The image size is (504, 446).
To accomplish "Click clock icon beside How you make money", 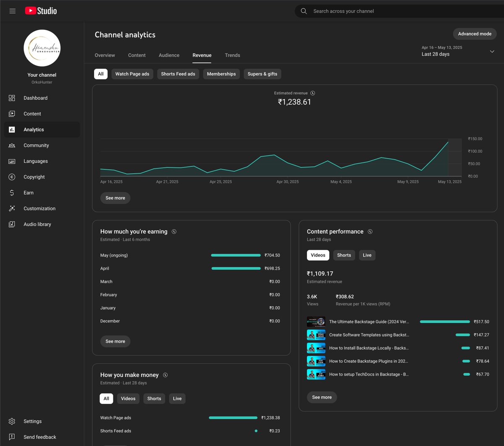I will pos(165,375).
